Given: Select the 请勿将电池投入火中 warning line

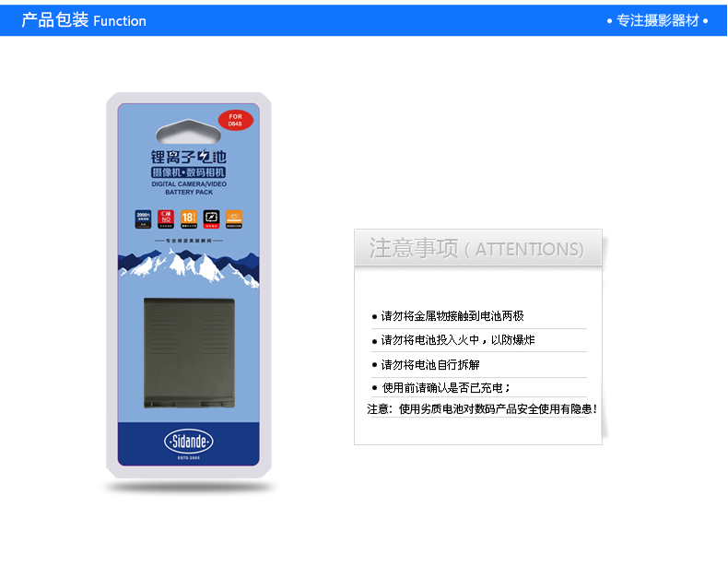Looking at the screenshot, I should (x=453, y=340).
